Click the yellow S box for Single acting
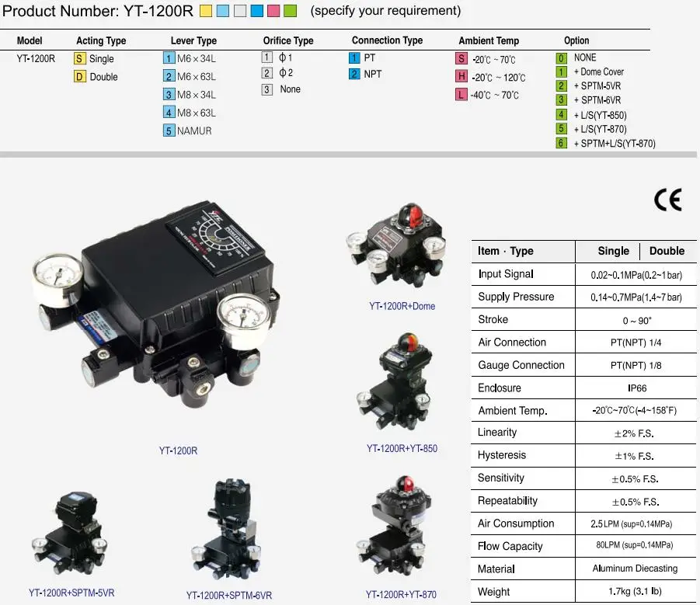 click(80, 59)
